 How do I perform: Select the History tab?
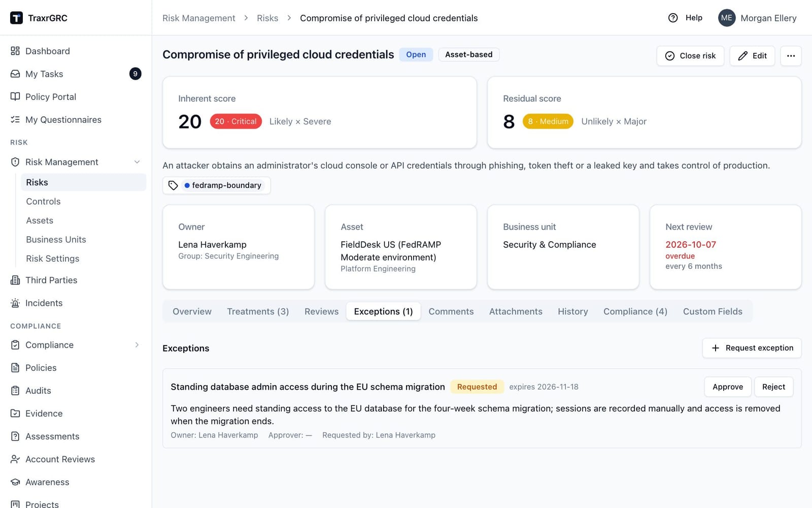(x=572, y=311)
